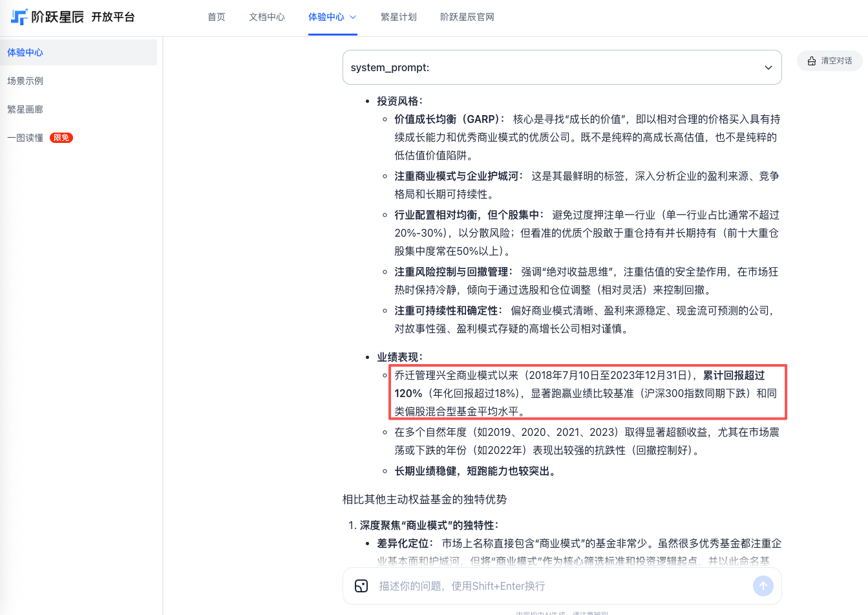The image size is (868, 615).
Task: Visit 阶跃星辰官网 via the navigation bar
Action: click(x=467, y=17)
